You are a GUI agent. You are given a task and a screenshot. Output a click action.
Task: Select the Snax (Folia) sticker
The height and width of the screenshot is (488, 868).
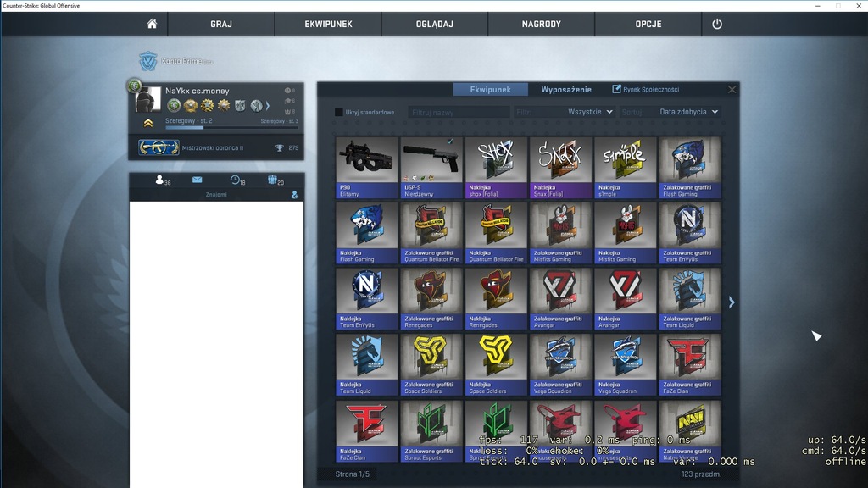click(561, 168)
